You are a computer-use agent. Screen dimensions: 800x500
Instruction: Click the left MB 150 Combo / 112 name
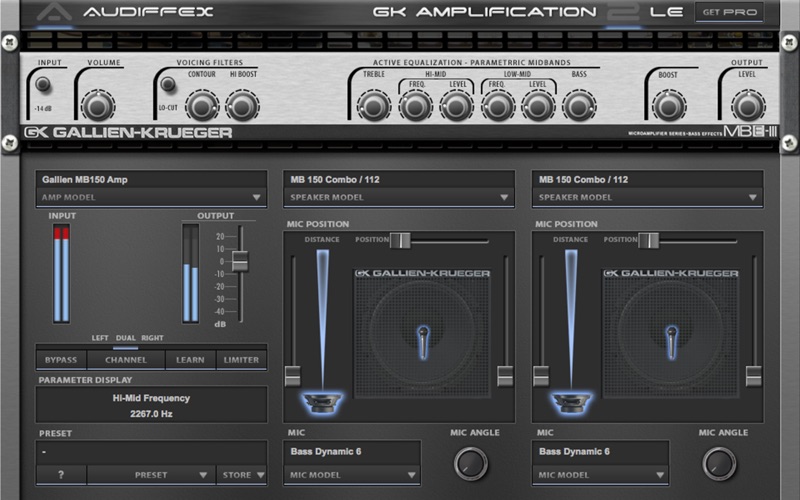[335, 180]
